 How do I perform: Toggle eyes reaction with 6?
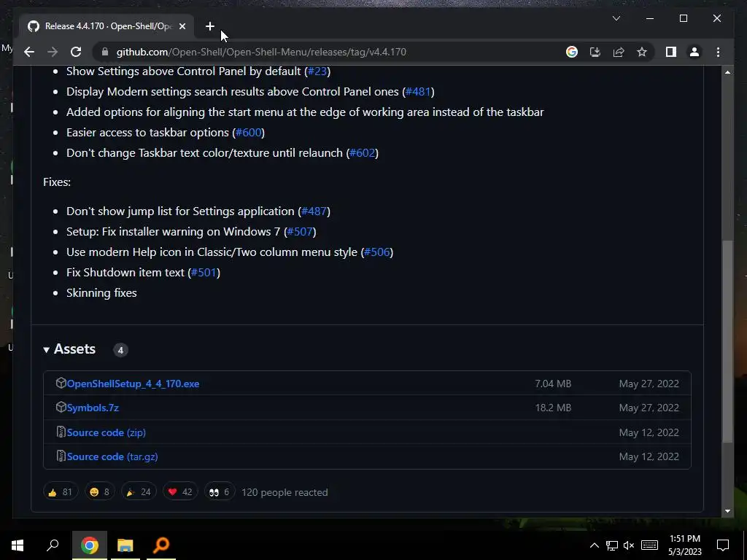[x=219, y=492]
